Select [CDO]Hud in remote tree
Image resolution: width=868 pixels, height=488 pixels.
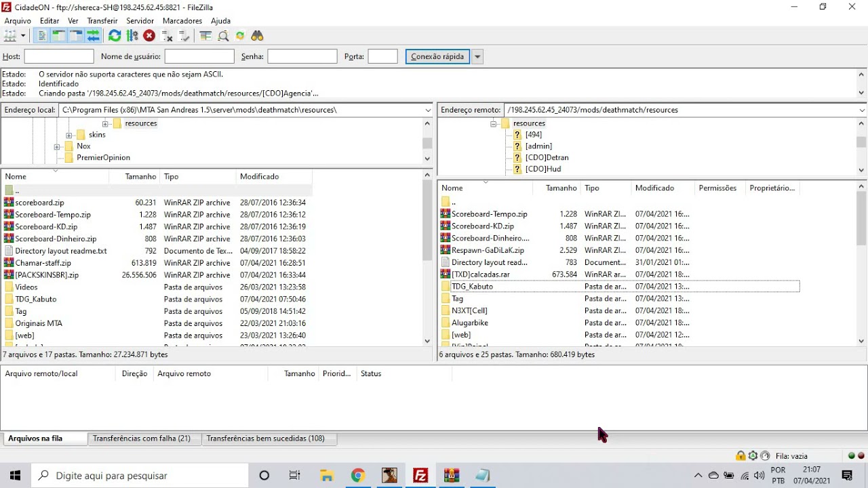pos(543,169)
